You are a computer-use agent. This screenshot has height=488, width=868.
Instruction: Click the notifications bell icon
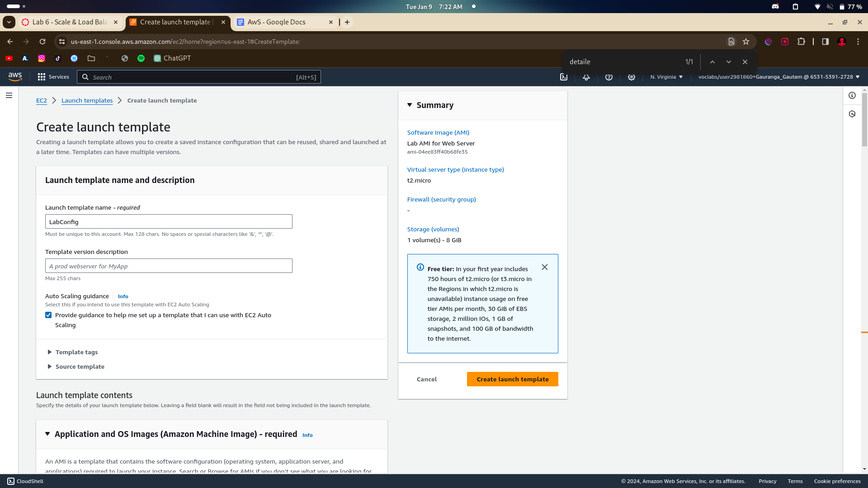click(x=586, y=77)
